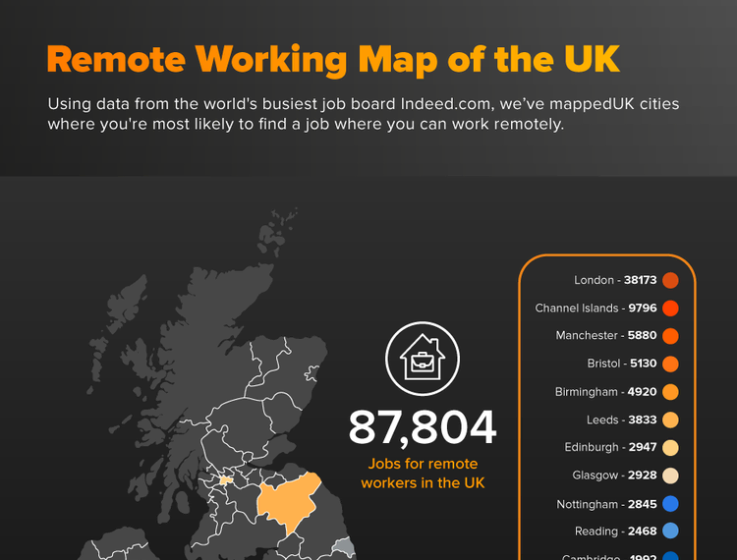Select "Jobs for remote workers in the UK" caption

coord(423,473)
